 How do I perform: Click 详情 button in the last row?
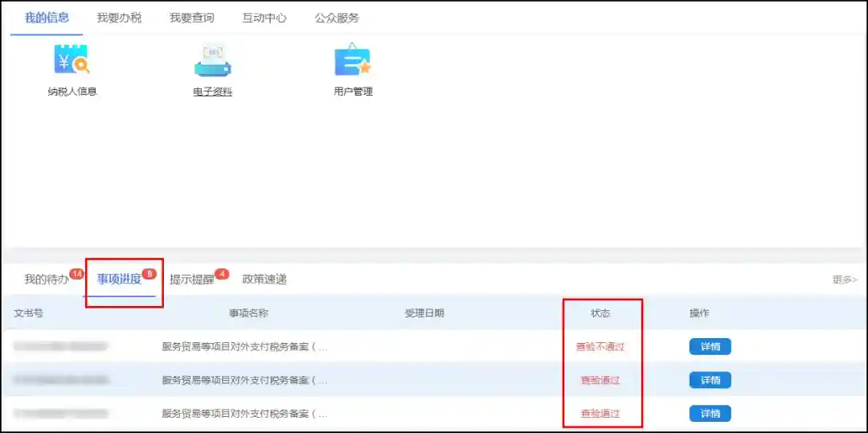point(710,414)
